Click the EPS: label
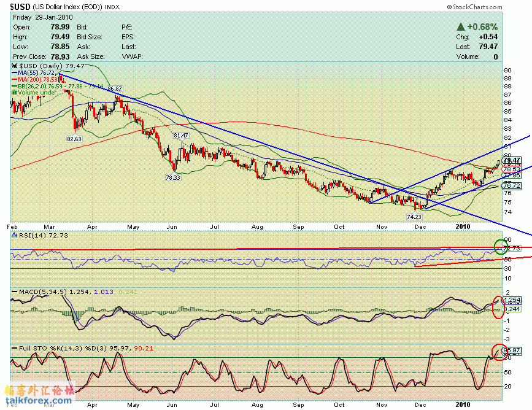This screenshot has height=410, width=532. [128, 37]
